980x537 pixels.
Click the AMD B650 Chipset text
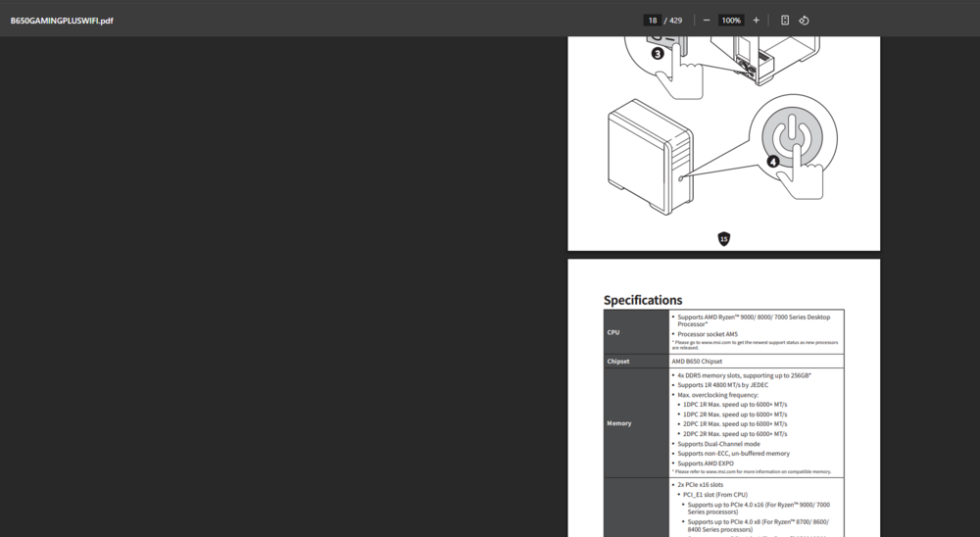(697, 362)
